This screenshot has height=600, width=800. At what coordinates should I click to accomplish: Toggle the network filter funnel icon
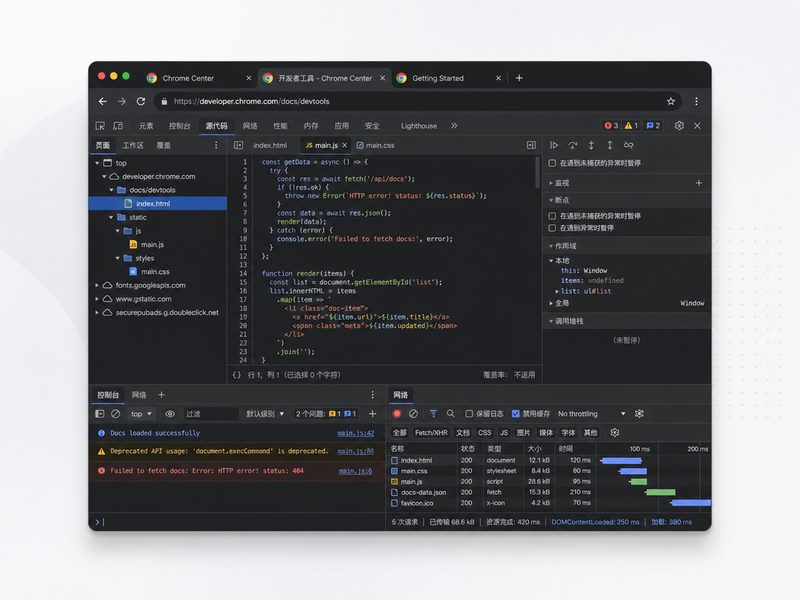(x=433, y=414)
